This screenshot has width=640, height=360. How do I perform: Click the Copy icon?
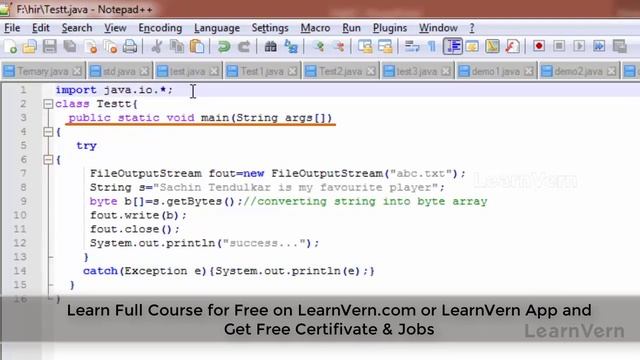[x=176, y=47]
